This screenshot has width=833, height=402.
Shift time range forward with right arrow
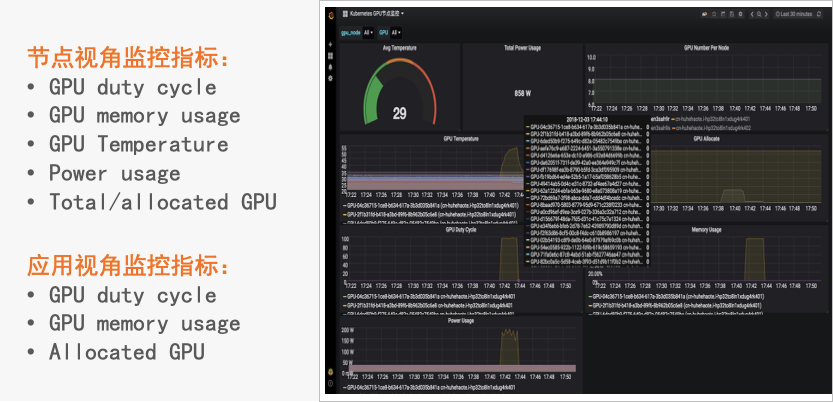766,14
